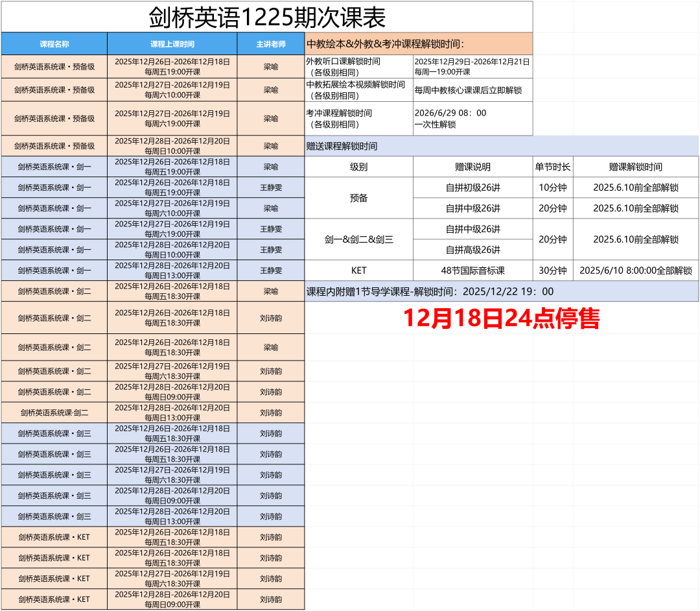This screenshot has height=611, width=700.
Task: Select the 单节时长 column header
Action: (553, 167)
